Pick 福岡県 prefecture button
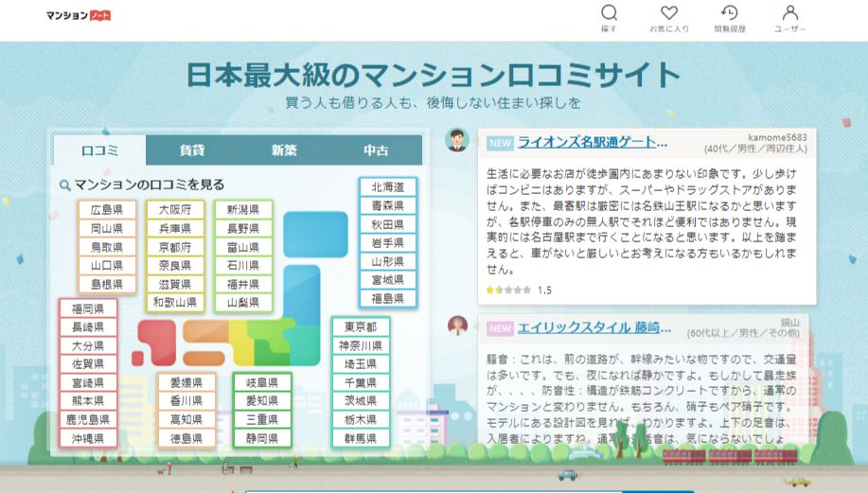Image resolution: width=868 pixels, height=493 pixels. point(88,308)
